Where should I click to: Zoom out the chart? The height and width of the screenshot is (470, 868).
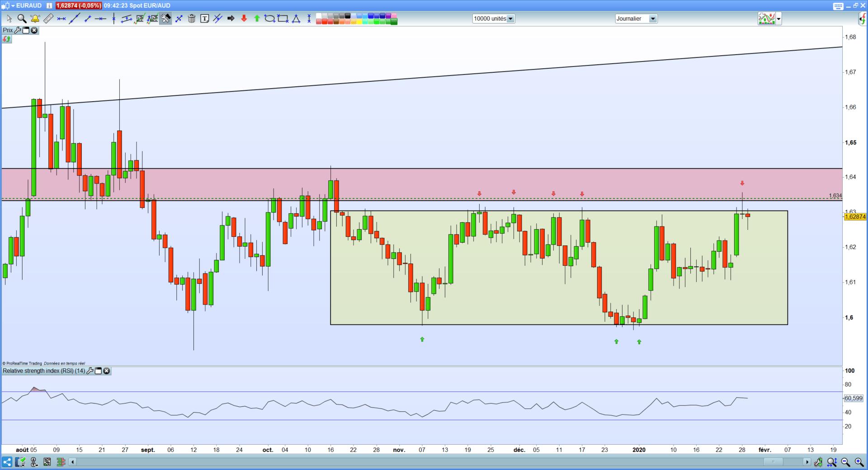(x=845, y=462)
